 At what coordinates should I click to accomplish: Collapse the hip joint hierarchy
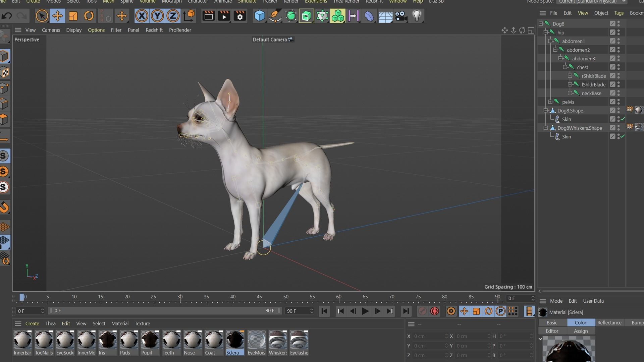click(546, 32)
